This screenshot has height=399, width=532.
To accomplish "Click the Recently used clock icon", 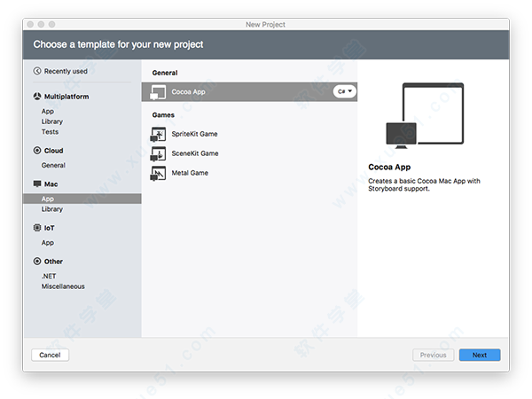I will point(37,71).
